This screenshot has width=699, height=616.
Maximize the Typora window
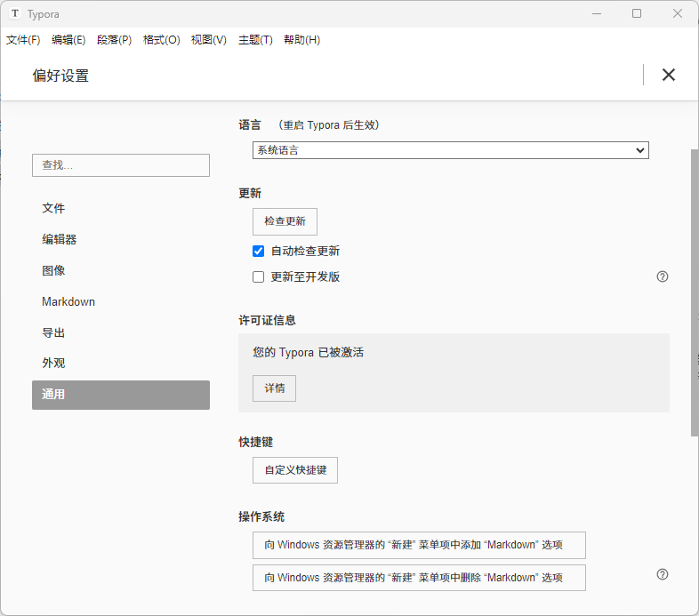[x=637, y=13]
